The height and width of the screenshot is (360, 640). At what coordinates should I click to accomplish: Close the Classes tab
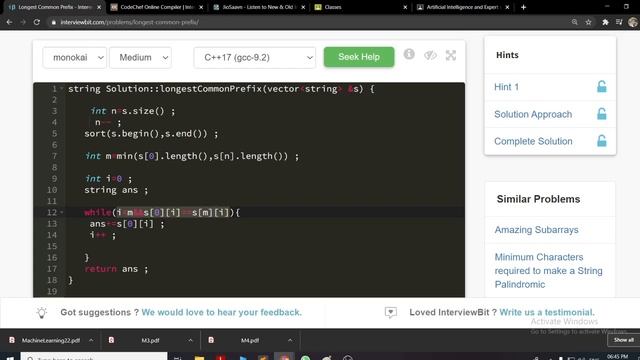pyautogui.click(x=405, y=7)
